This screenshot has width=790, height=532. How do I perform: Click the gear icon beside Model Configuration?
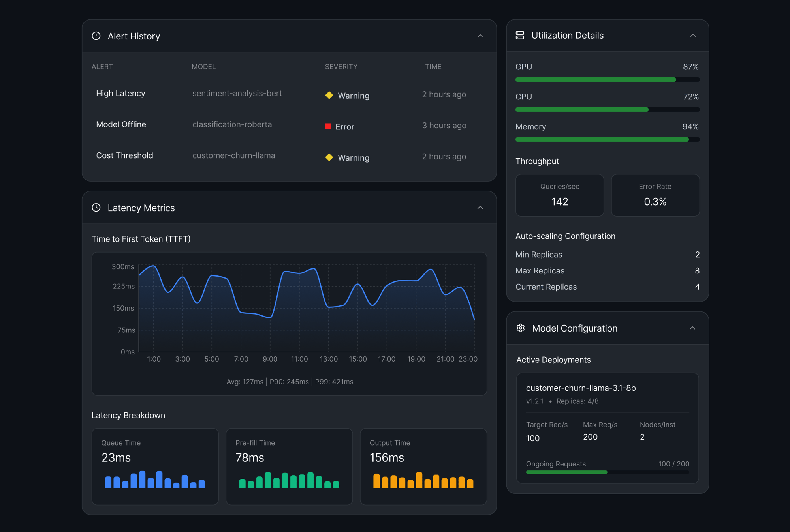tap(521, 328)
